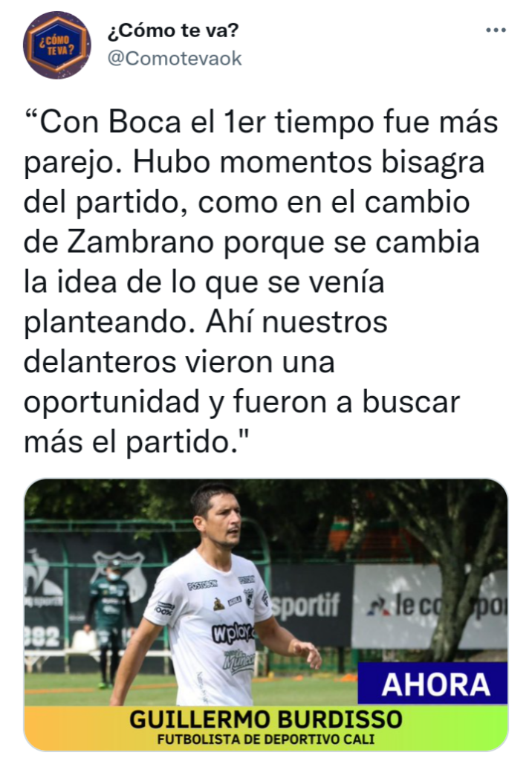The height and width of the screenshot is (761, 532).
Task: Click the AHORA badge on the image
Action: click(433, 684)
